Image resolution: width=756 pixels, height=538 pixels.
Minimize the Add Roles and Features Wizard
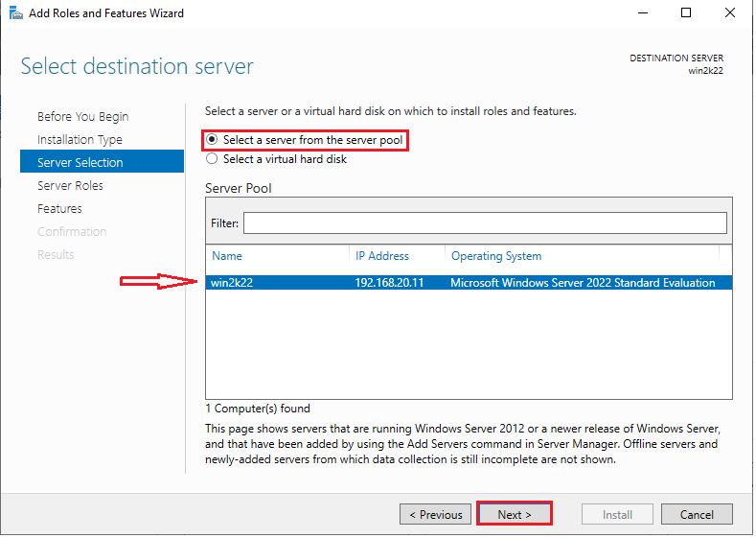point(642,13)
